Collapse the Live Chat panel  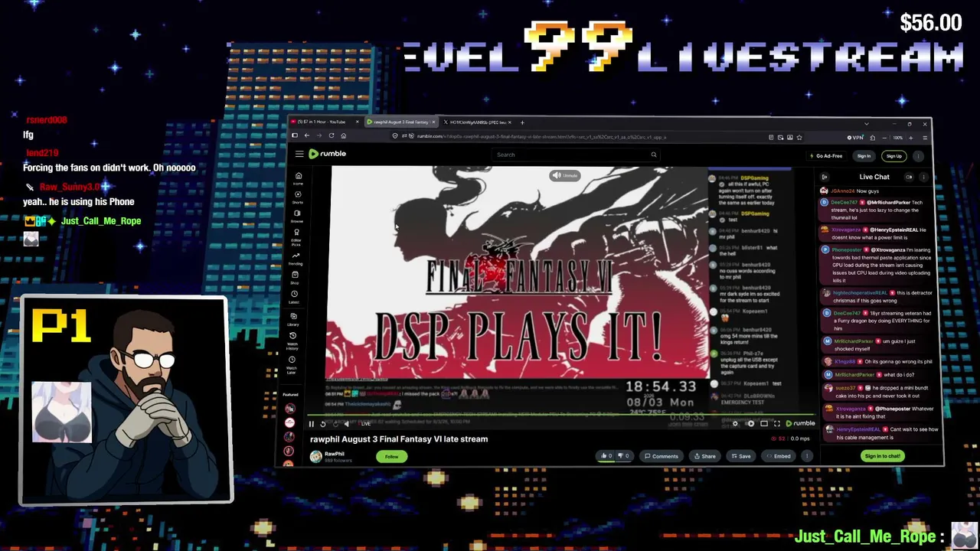click(x=825, y=177)
